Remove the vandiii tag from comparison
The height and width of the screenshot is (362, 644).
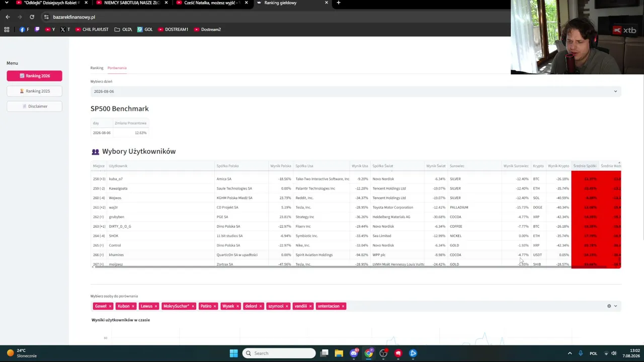pos(310,306)
